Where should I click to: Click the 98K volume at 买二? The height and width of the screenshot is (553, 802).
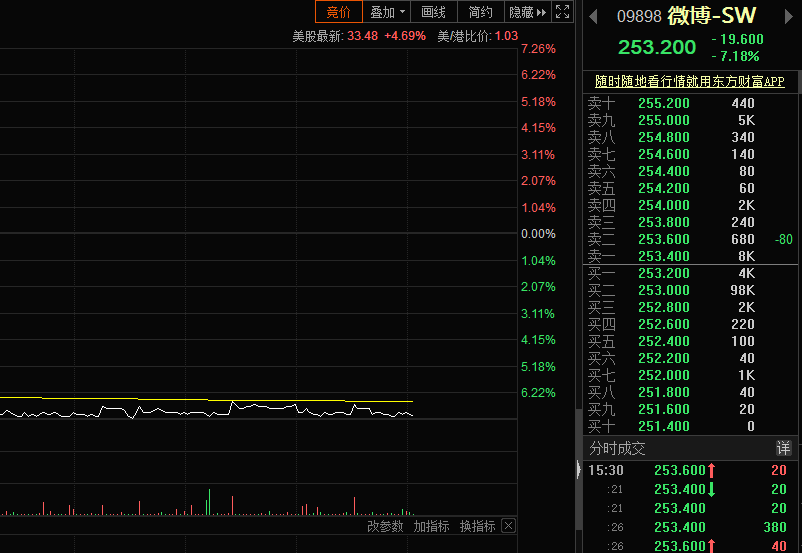(742, 290)
